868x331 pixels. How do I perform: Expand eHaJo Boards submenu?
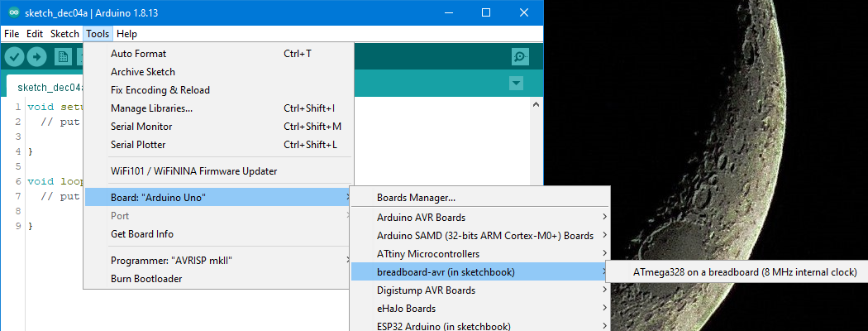480,309
